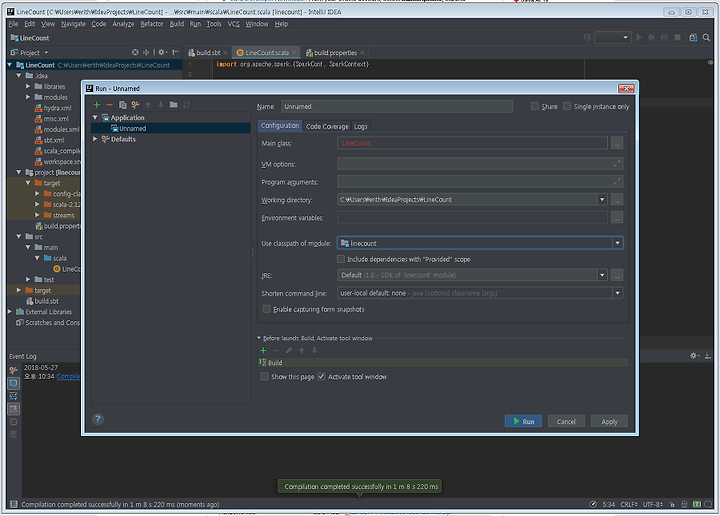This screenshot has width=720, height=516.
Task: Open JRE dropdown arrow
Action: (x=602, y=275)
